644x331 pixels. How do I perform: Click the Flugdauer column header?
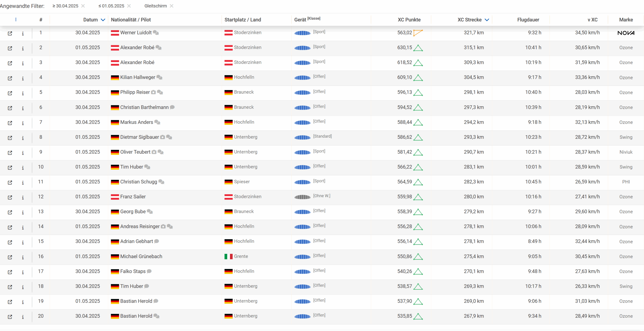528,20
